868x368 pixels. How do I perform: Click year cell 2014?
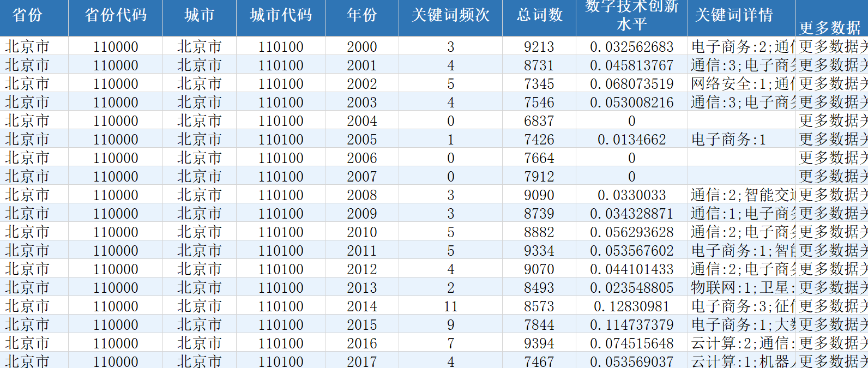pyautogui.click(x=362, y=306)
